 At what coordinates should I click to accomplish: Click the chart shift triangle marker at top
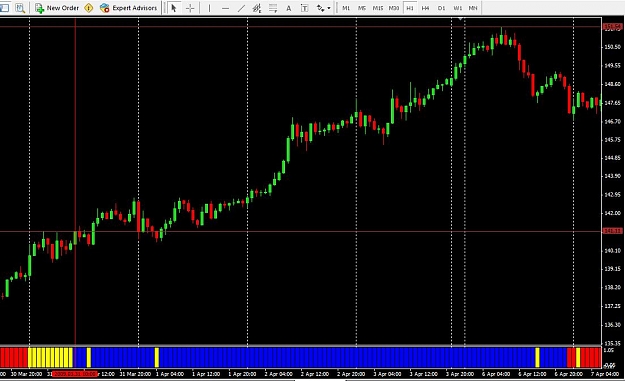click(460, 18)
